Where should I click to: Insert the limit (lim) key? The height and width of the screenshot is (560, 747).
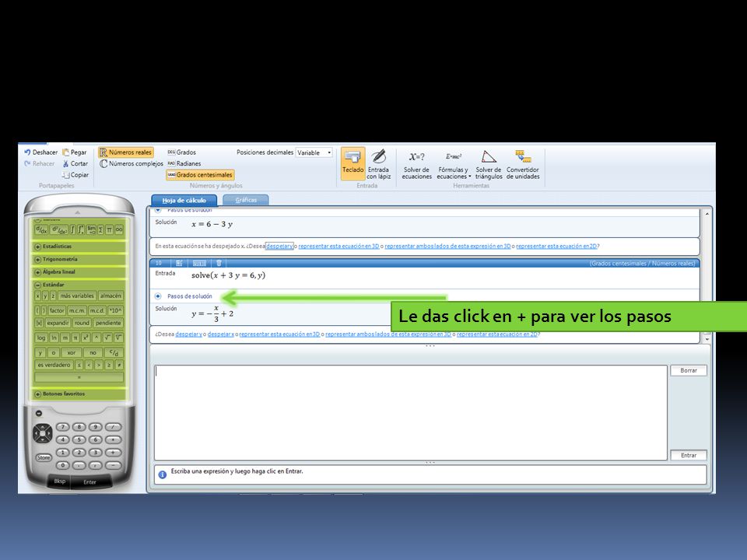[x=92, y=230]
